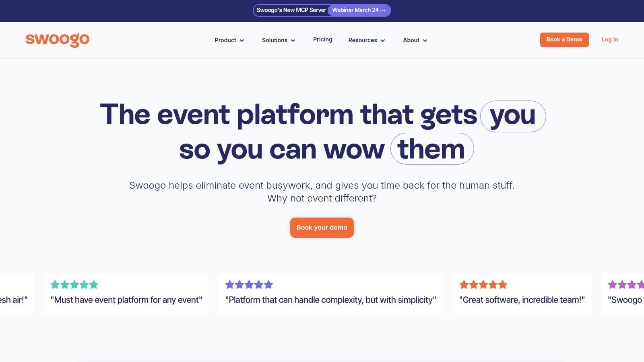
Task: Click the circled word 'them' in headline
Action: 432,149
